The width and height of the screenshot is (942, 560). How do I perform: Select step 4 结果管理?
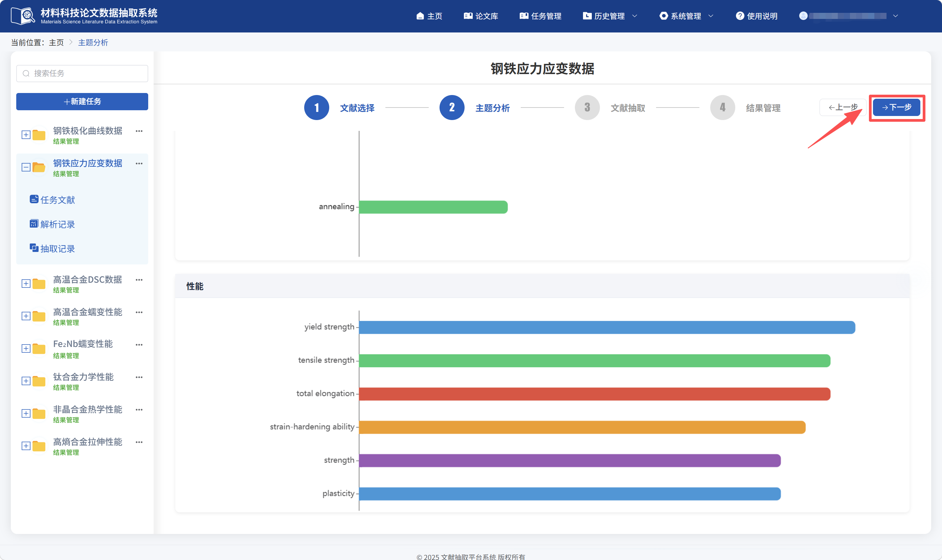(745, 108)
